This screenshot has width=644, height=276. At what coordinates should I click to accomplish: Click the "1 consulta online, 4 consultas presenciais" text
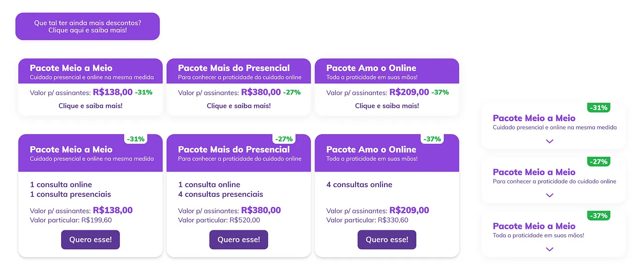pos(221,189)
